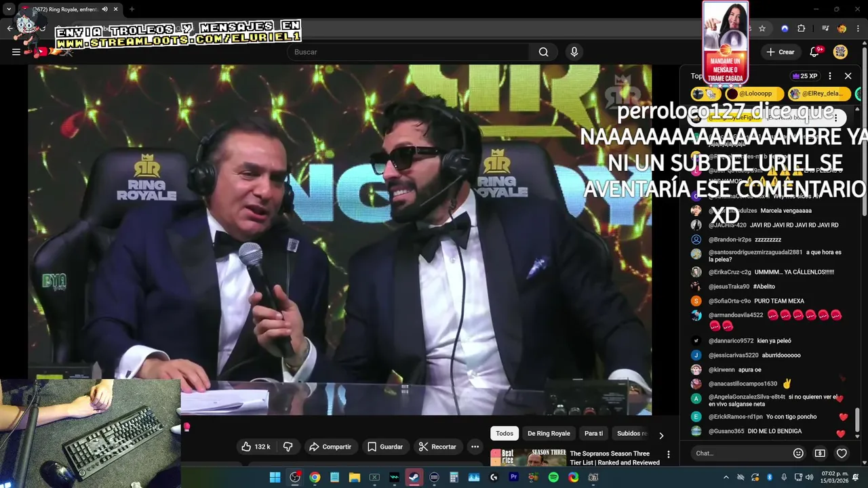
Task: Open the Chrome three-dot menu
Action: 859,28
